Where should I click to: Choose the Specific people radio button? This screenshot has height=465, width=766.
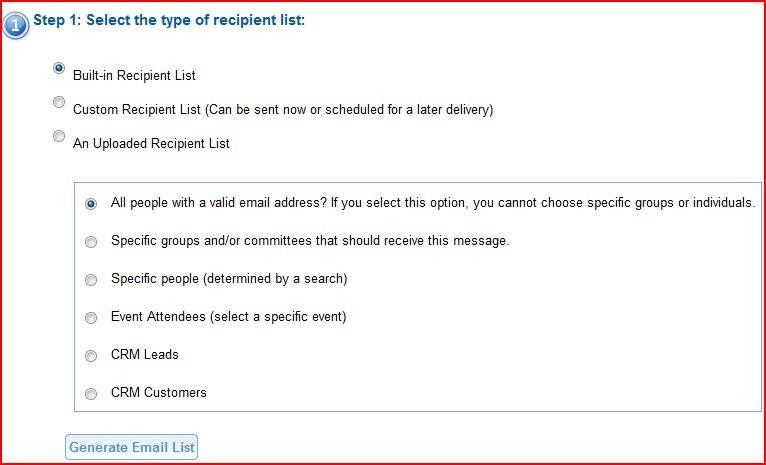pyautogui.click(x=91, y=280)
